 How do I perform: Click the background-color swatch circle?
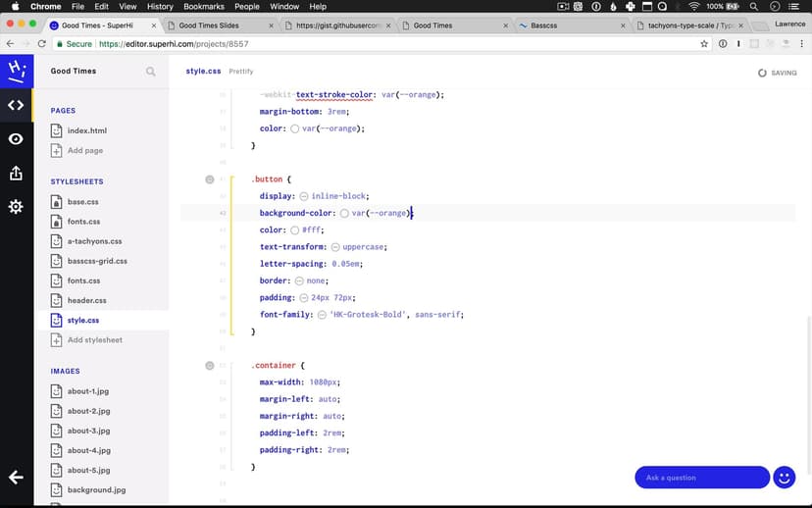point(344,213)
